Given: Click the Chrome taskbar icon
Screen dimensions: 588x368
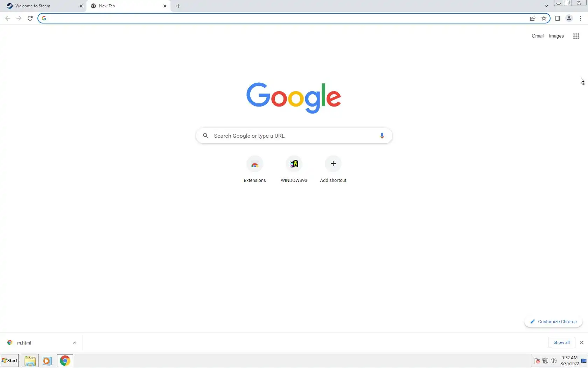Looking at the screenshot, I should pyautogui.click(x=65, y=361).
